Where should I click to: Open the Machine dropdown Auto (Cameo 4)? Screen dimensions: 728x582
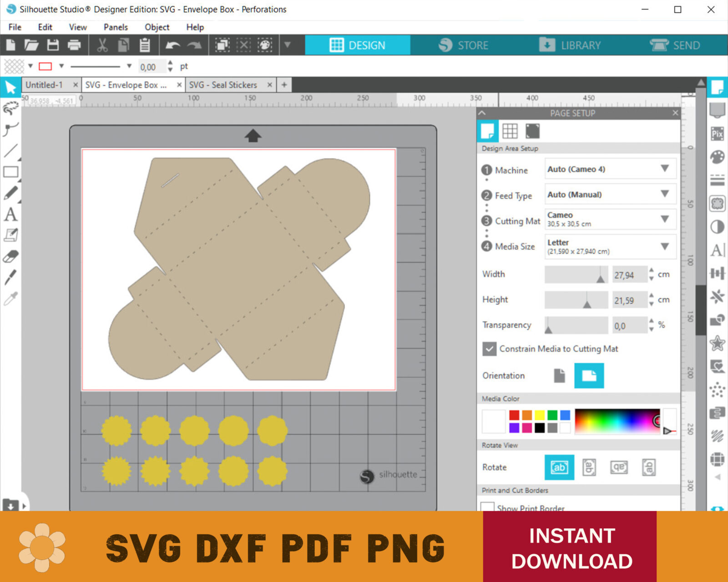pyautogui.click(x=610, y=169)
